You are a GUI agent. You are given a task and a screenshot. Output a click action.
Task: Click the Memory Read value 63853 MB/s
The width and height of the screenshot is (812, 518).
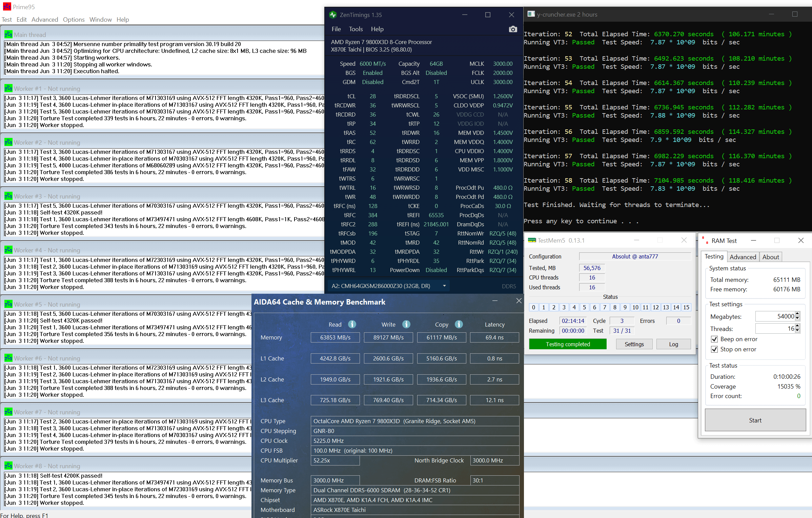335,337
